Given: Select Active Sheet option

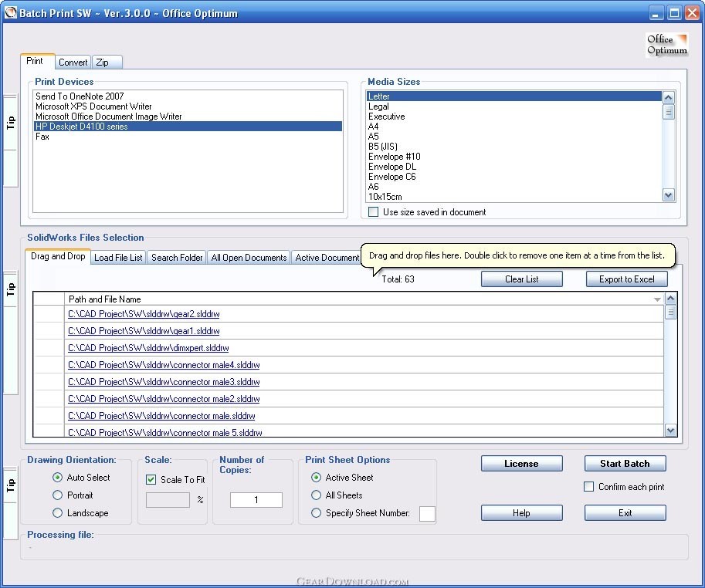Looking at the screenshot, I should click(x=316, y=478).
